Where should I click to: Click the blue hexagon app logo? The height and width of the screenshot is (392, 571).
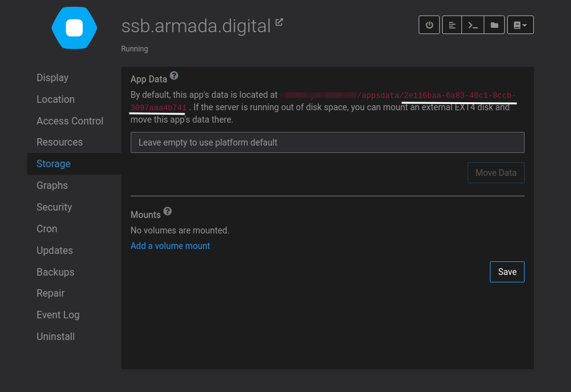click(74, 28)
